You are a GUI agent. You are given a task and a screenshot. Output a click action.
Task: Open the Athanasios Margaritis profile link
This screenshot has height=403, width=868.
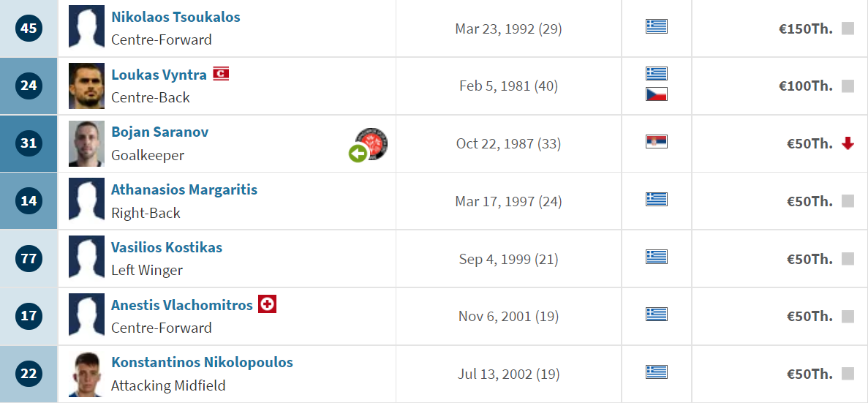click(184, 190)
